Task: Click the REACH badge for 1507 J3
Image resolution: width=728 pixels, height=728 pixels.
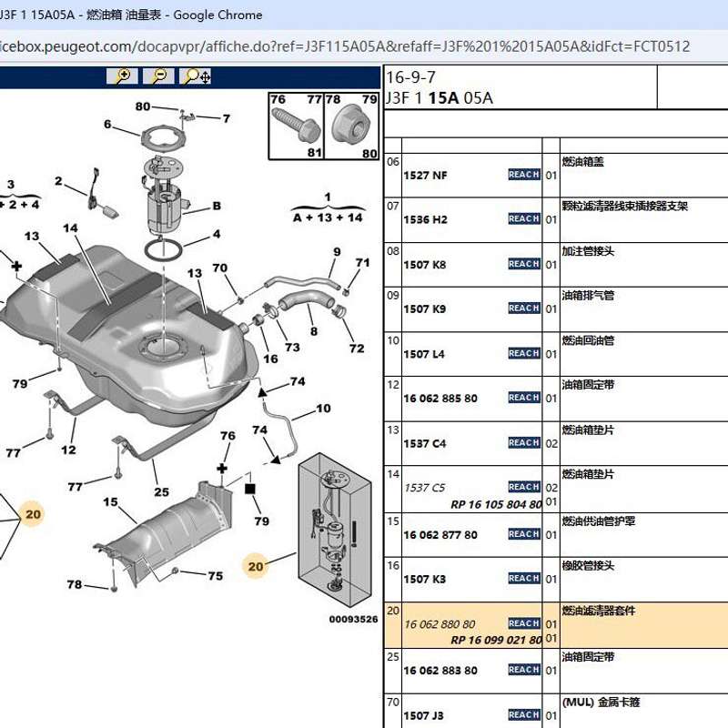Action: pyautogui.click(x=524, y=714)
